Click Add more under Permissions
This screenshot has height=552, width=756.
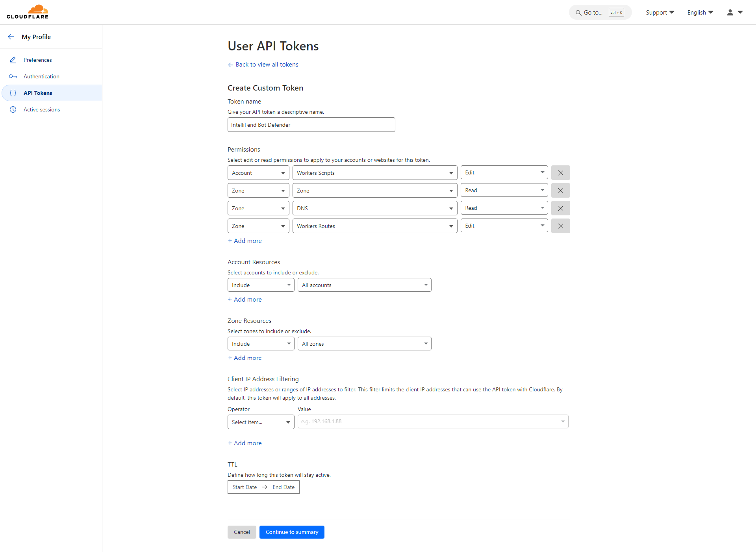[x=245, y=241]
